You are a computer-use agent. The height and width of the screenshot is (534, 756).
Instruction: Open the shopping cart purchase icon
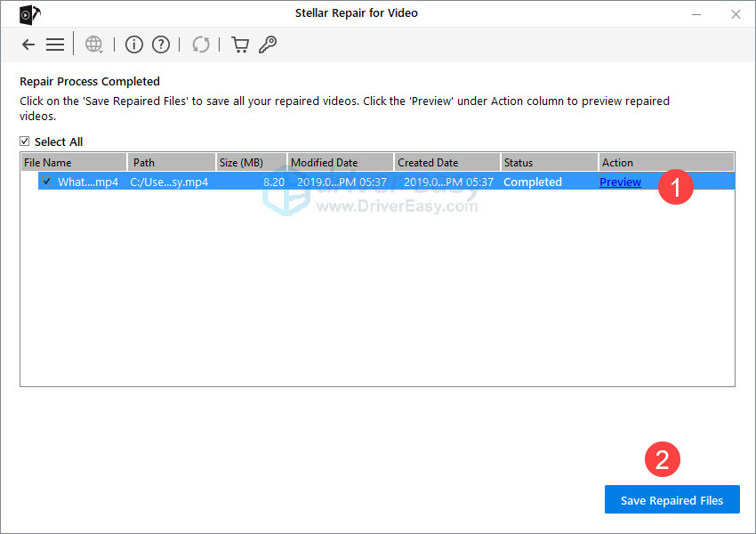[x=239, y=44]
